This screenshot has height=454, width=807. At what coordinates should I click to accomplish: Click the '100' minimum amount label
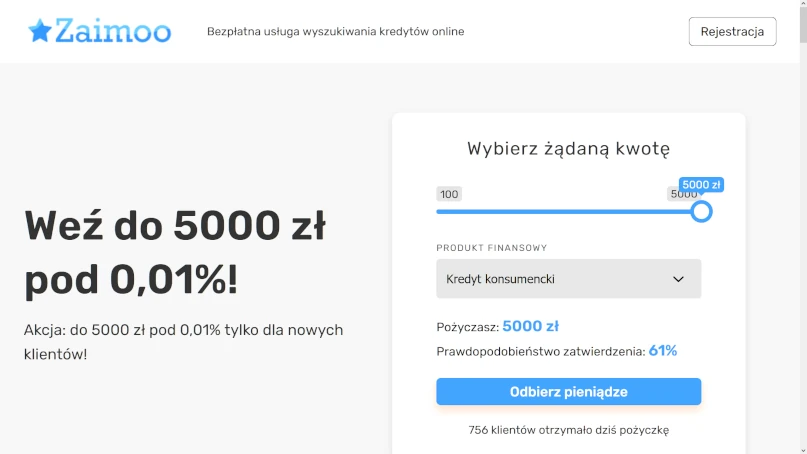coord(449,194)
